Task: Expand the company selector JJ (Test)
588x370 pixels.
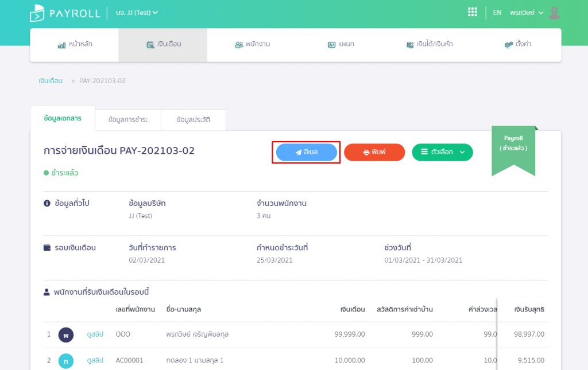Action: pos(137,13)
